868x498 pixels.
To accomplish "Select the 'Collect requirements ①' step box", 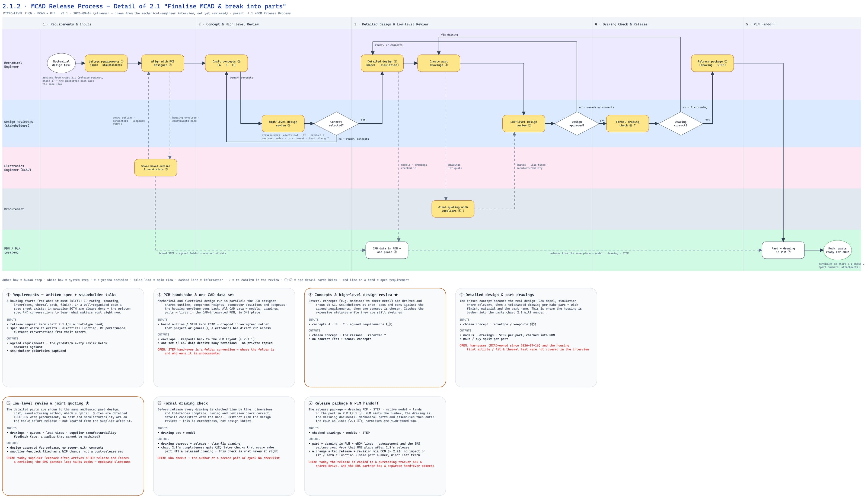I will (106, 63).
